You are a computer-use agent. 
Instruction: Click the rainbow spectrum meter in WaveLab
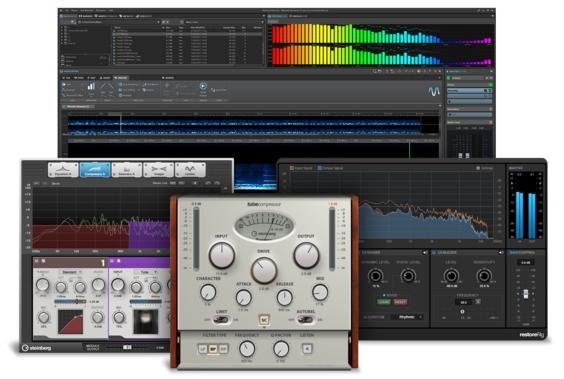382,44
